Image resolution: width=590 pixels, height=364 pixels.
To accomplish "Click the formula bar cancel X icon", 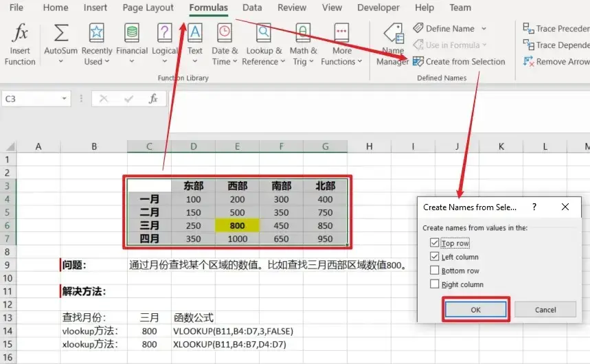I will coord(104,99).
